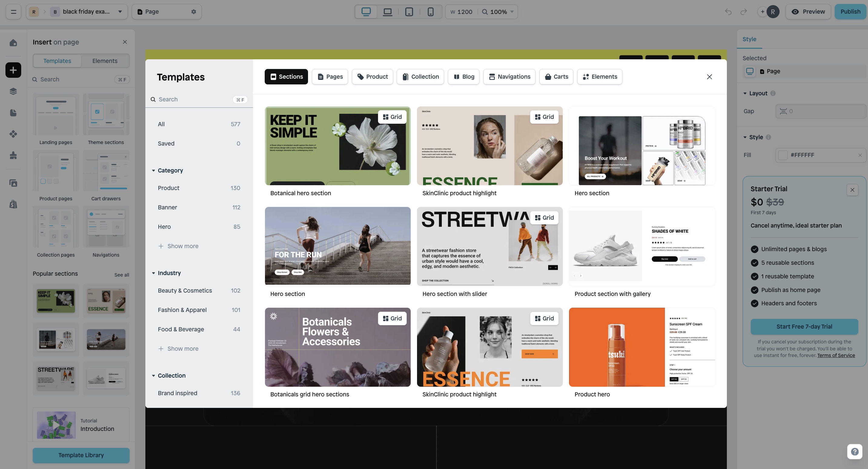Select the mobile phone preview icon
868x469 pixels.
click(x=430, y=11)
